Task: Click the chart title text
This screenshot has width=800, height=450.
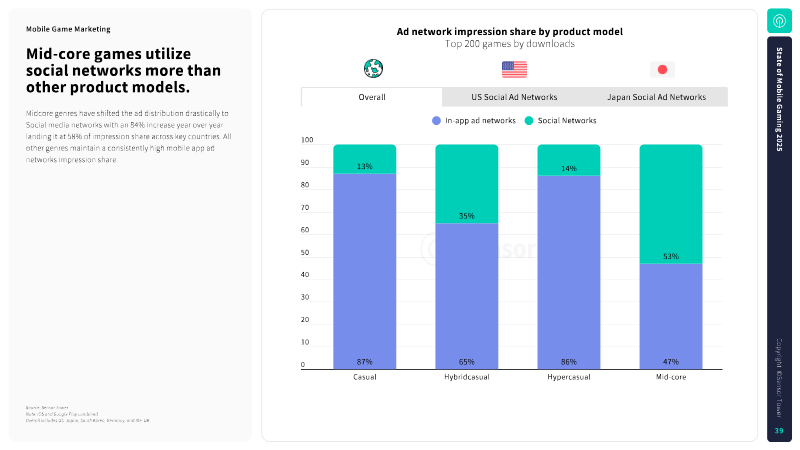Action: pos(510,32)
